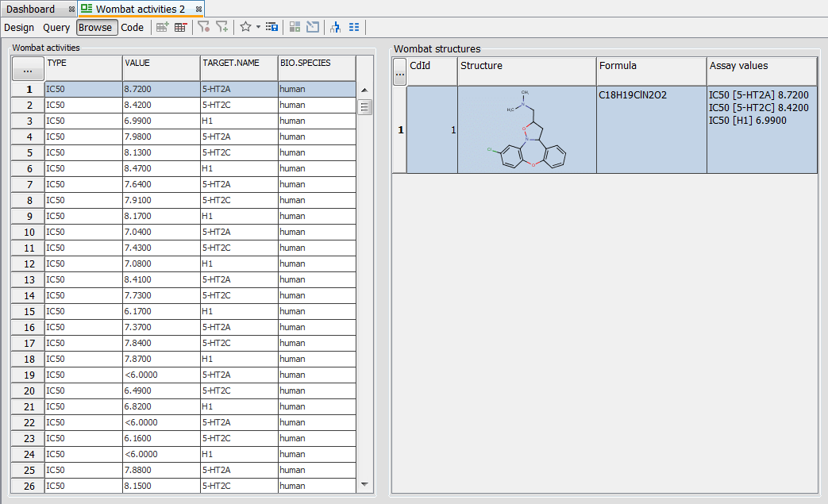Screen dimensions: 828x504
Task: Open the Wombat structures column options button
Action: (400, 74)
